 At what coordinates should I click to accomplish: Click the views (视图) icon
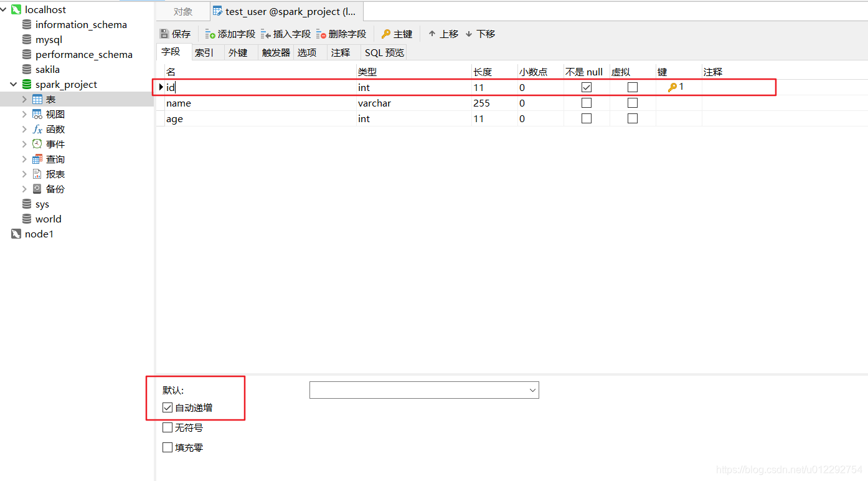click(37, 114)
